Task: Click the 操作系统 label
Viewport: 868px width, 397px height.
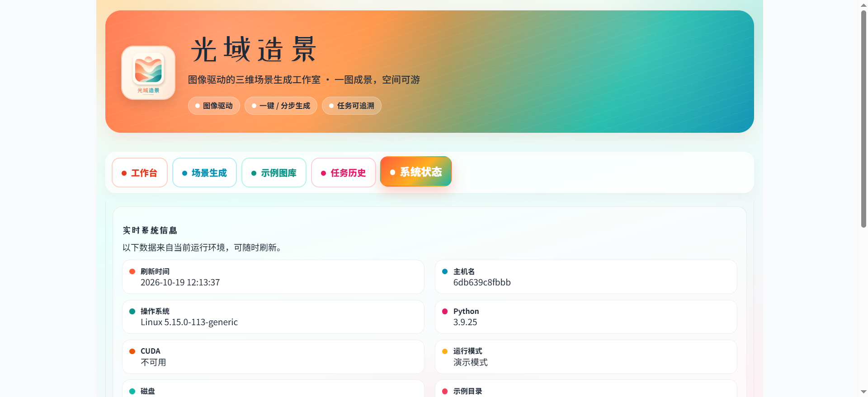Action: click(x=155, y=311)
